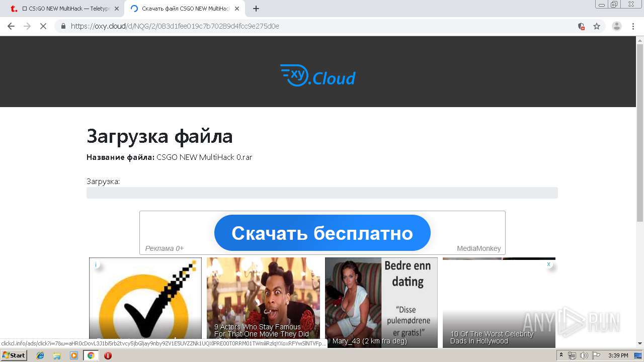Click the Action Center flag icon
This screenshot has height=362, width=644.
click(x=595, y=355)
